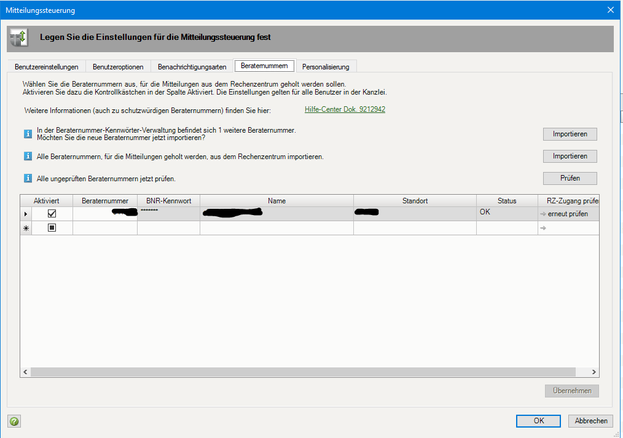Click info icon beside Rechenzentrum import hint
Screen dimensions: 623x438
coord(27,157)
